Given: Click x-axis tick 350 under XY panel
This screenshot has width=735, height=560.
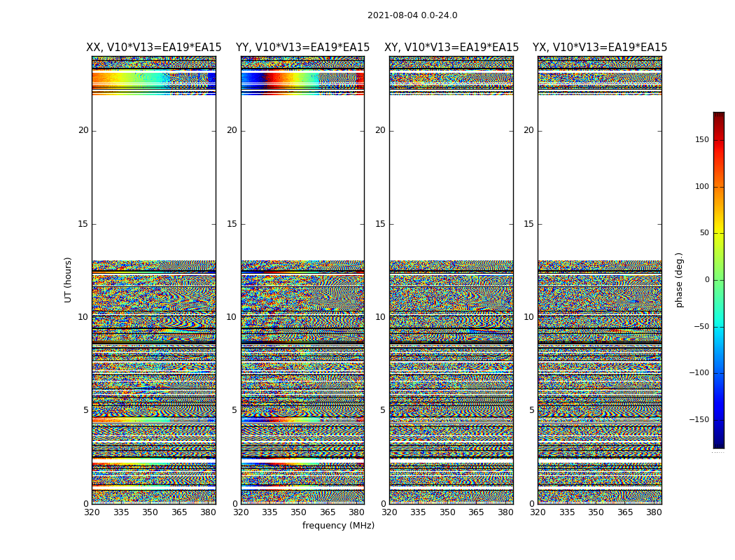Looking at the screenshot, I should [x=447, y=512].
